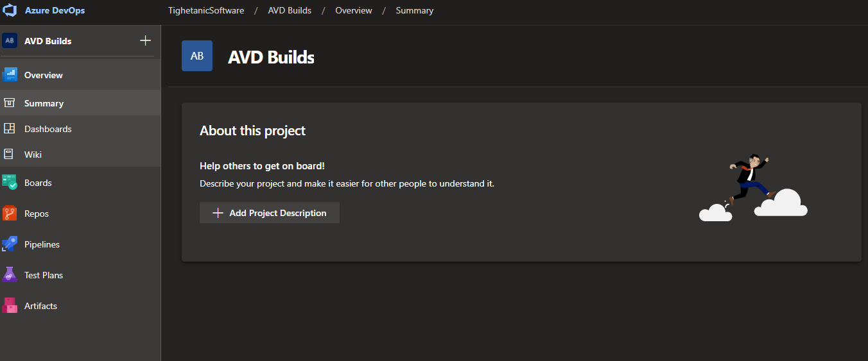Select Dashboards in the sidebar menu
The width and height of the screenshot is (868, 361).
pos(48,129)
